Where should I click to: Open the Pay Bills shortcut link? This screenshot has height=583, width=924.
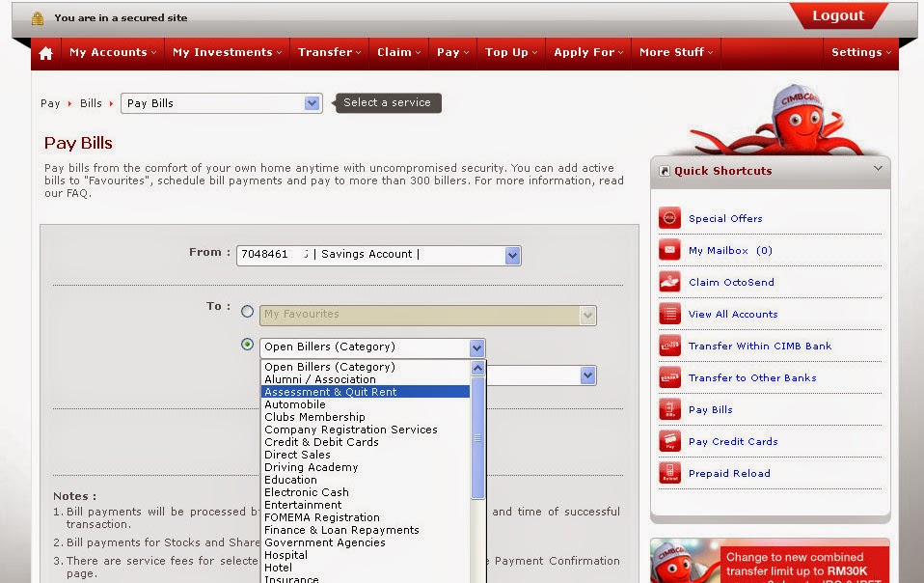(711, 409)
